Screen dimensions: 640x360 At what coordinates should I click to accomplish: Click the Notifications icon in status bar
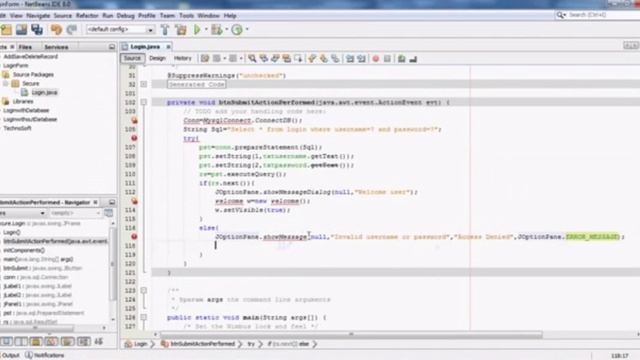[29, 355]
